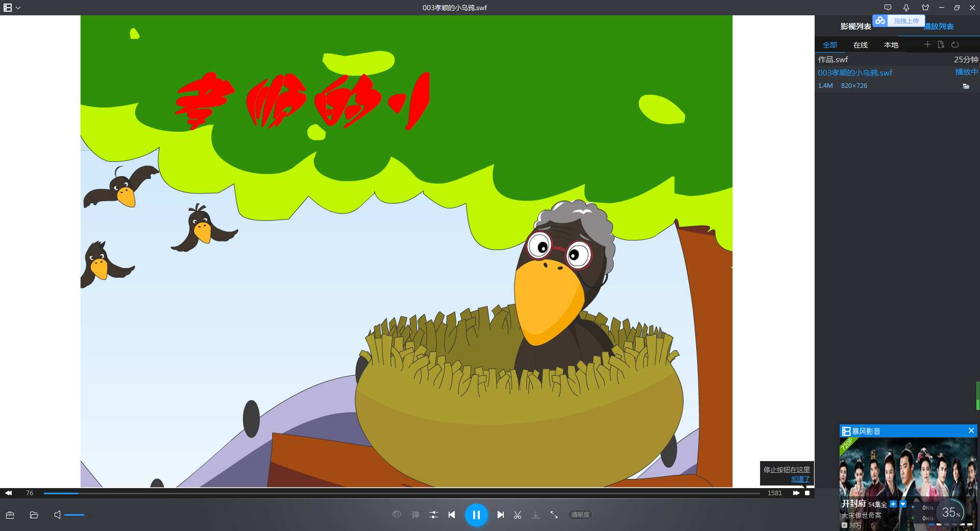
Task: Switch to the 播放列表 tab
Action: pos(939,26)
